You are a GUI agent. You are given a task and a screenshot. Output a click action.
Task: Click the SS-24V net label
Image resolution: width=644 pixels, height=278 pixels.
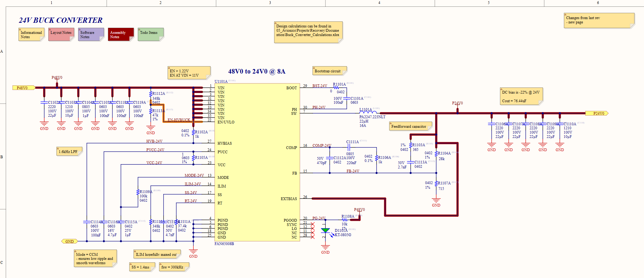191,193
